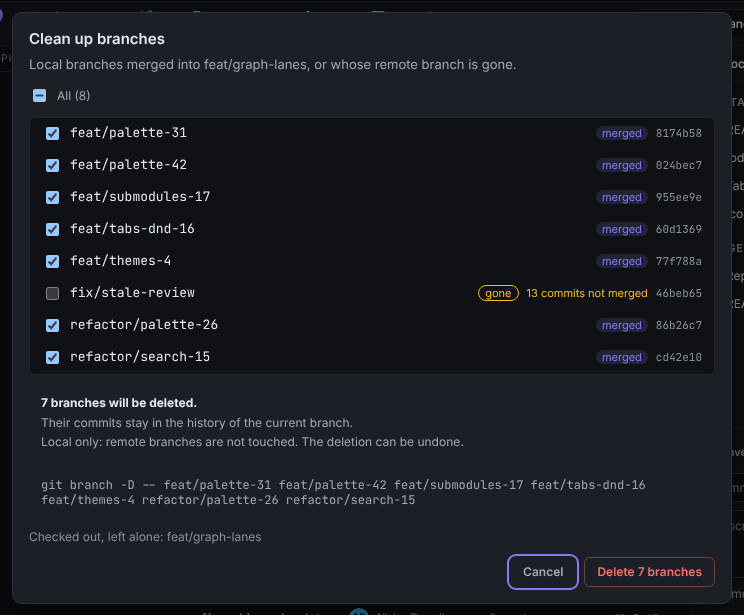Uncheck the feat/palette-31 branch checkbox
Screen dimensions: 744x615
53,133
